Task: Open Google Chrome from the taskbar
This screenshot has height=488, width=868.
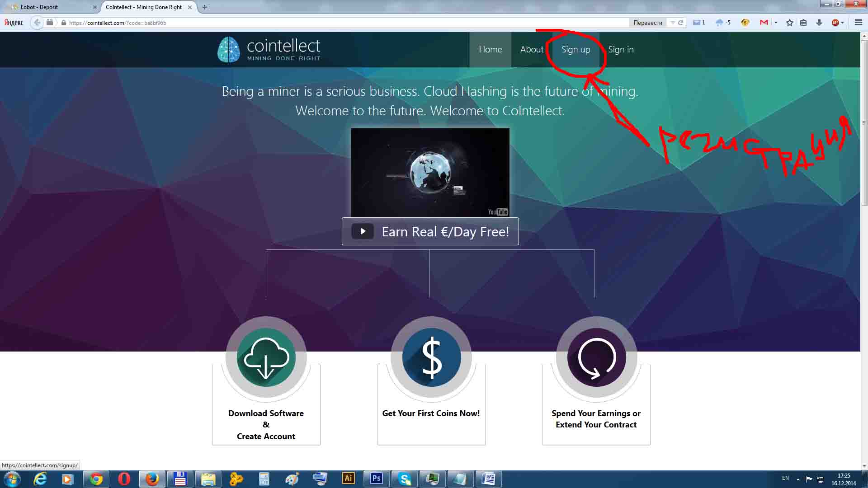Action: click(x=96, y=479)
